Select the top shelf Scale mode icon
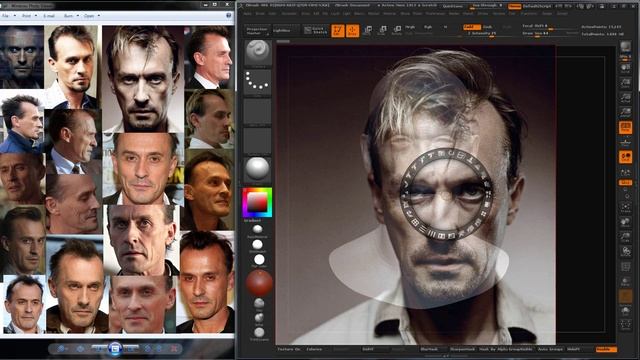This screenshot has height=360, width=640. [382, 31]
